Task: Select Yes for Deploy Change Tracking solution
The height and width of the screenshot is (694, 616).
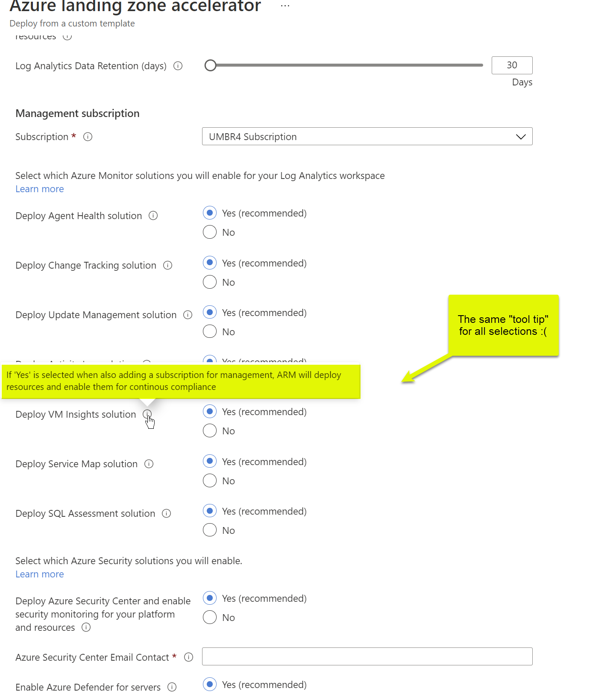Action: click(x=210, y=263)
